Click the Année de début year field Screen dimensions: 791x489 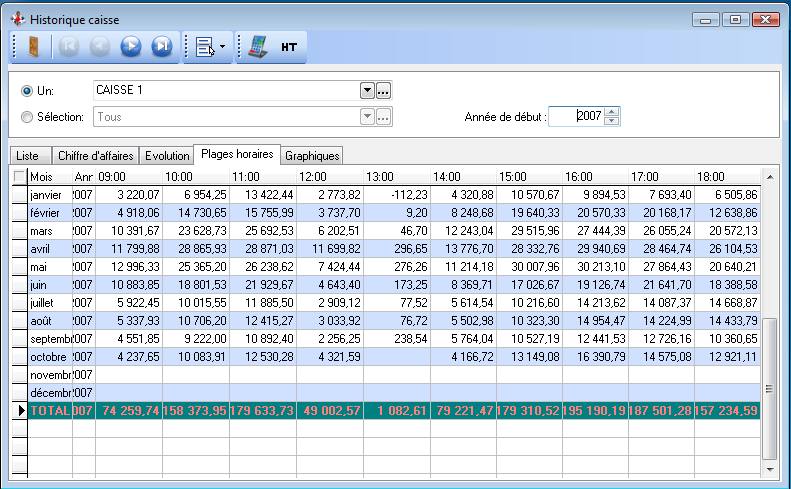(x=577, y=116)
